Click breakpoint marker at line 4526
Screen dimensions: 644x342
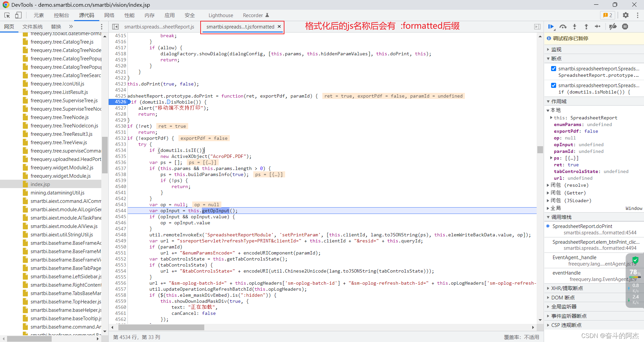(x=119, y=102)
